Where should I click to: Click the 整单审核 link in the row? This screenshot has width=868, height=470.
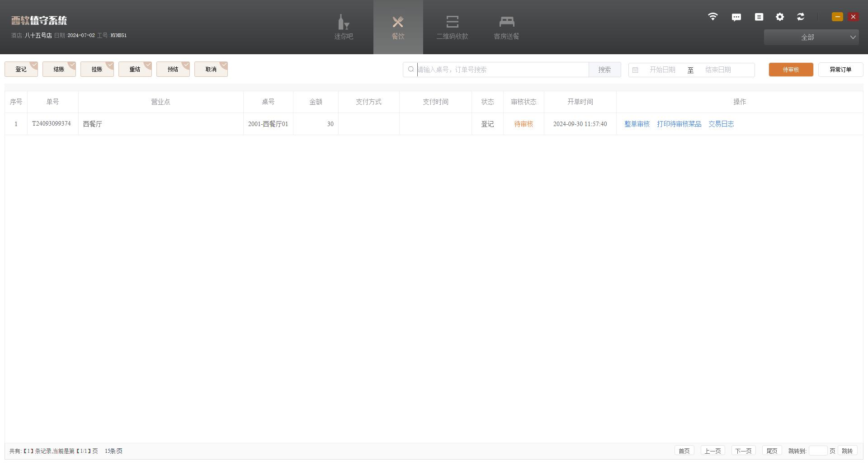click(x=637, y=124)
